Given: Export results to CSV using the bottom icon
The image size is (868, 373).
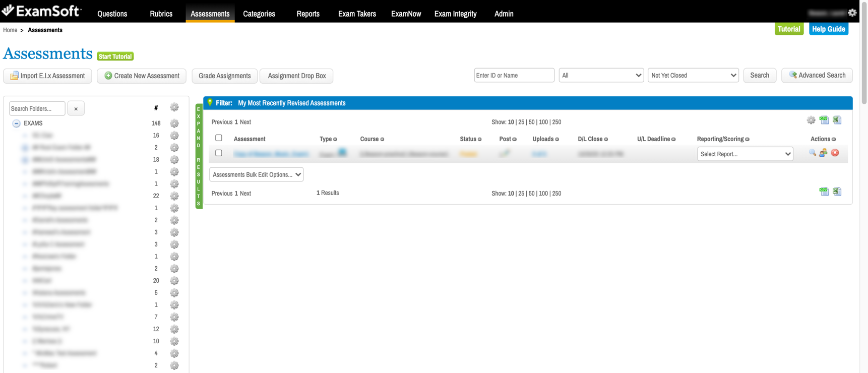Looking at the screenshot, I should 824,192.
